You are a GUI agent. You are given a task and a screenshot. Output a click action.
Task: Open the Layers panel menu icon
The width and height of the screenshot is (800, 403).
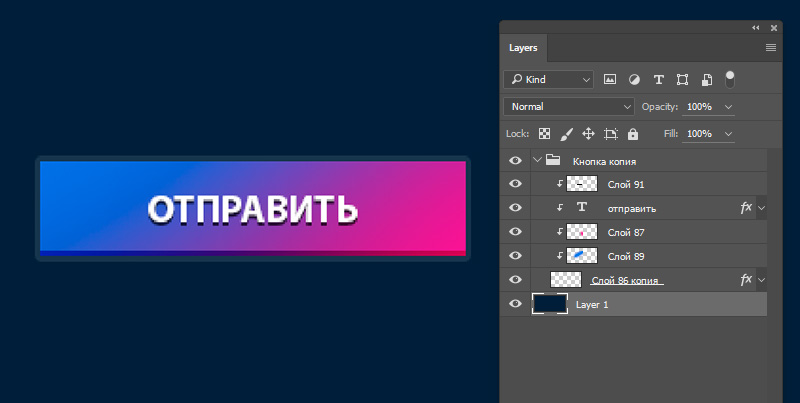tap(771, 47)
